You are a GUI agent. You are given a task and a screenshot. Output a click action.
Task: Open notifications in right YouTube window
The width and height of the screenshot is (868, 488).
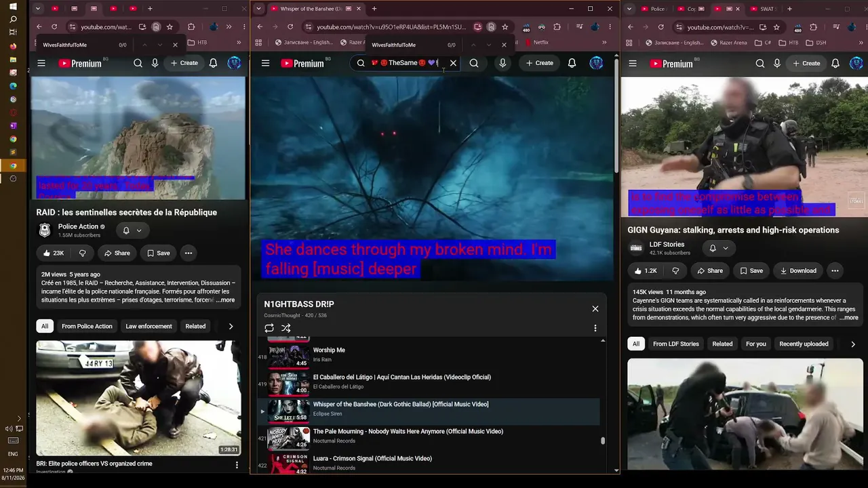tap(835, 63)
